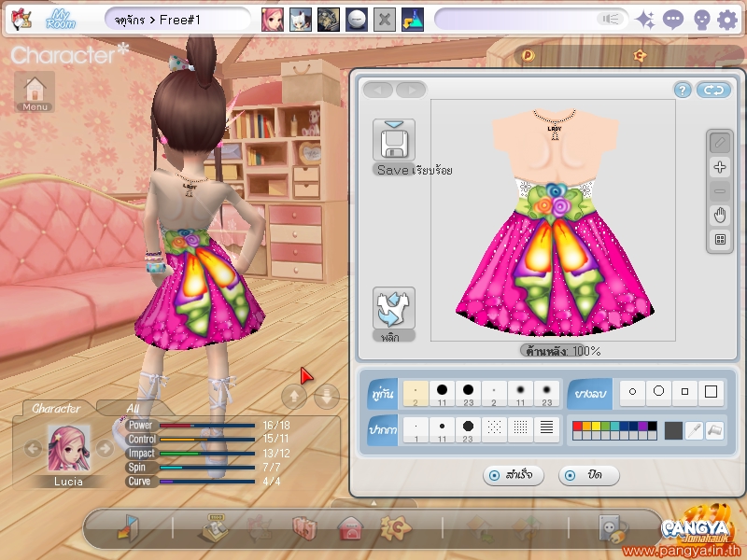This screenshot has height=560, width=747.
Task: Click the flask with arrow slot icon
Action: tap(413, 20)
